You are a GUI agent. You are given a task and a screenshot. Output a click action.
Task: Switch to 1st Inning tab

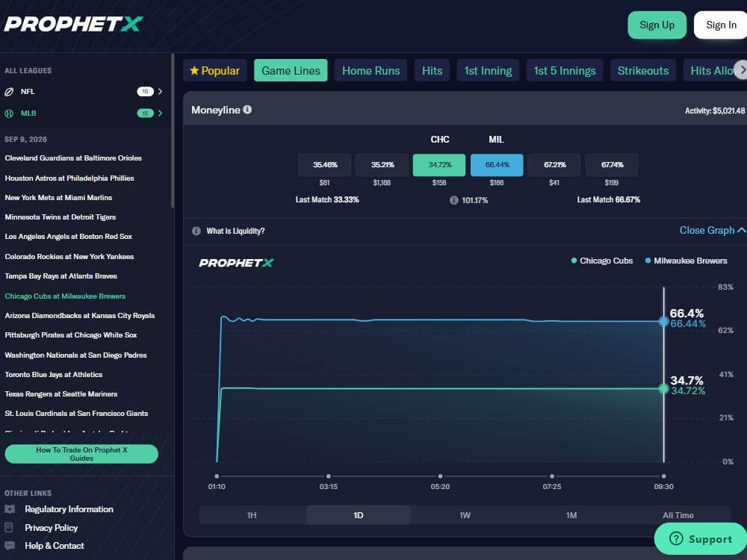click(488, 70)
